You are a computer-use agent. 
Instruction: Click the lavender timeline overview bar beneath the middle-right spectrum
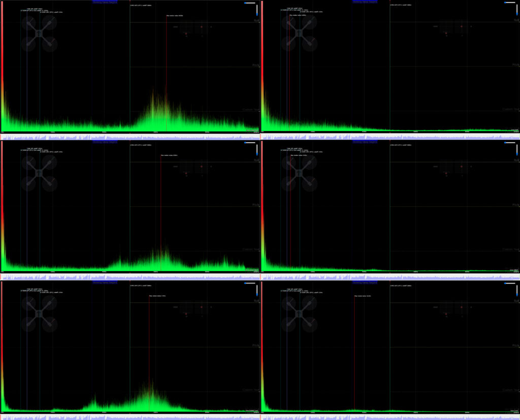tap(390, 276)
